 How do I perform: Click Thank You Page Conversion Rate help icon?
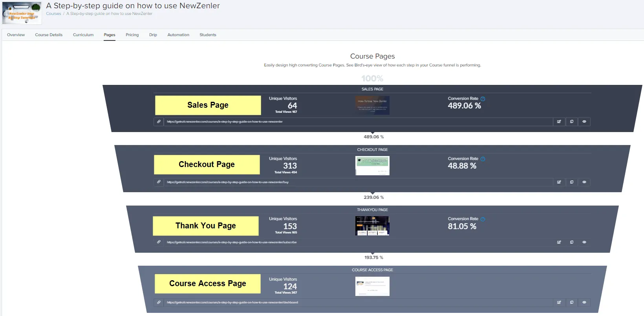tap(483, 219)
